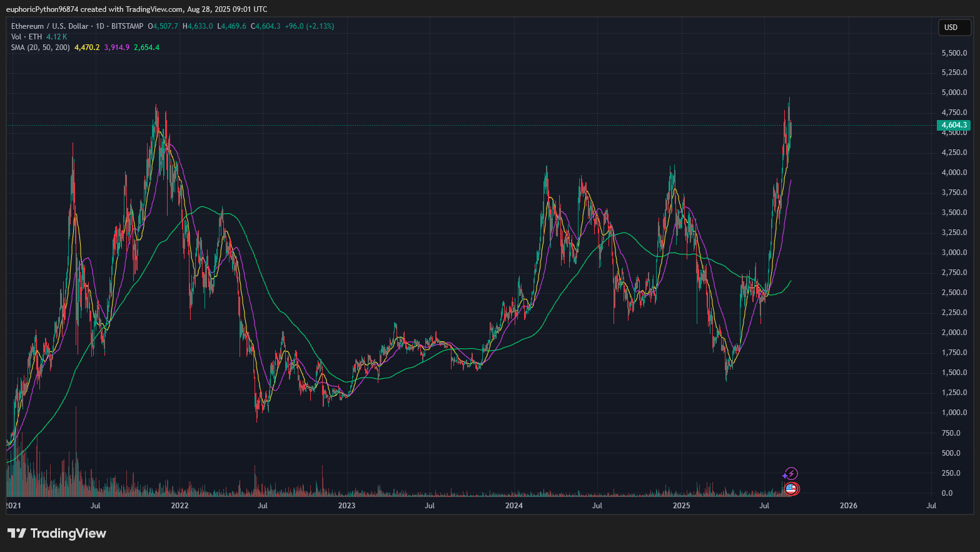Image resolution: width=980 pixels, height=552 pixels.
Task: Click the volume value 4.12 K
Action: click(x=56, y=37)
